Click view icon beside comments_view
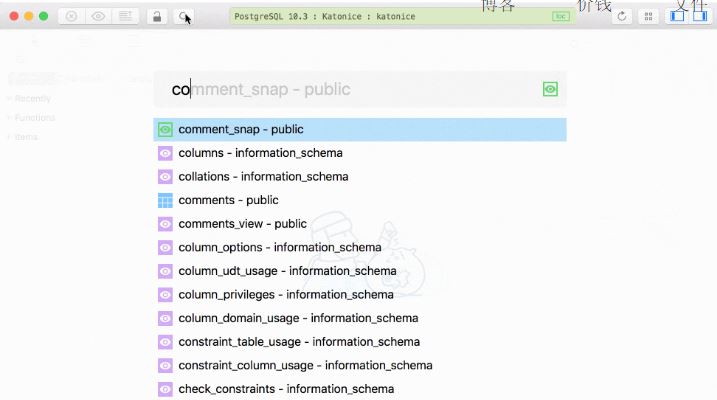717x400 pixels. (x=165, y=224)
